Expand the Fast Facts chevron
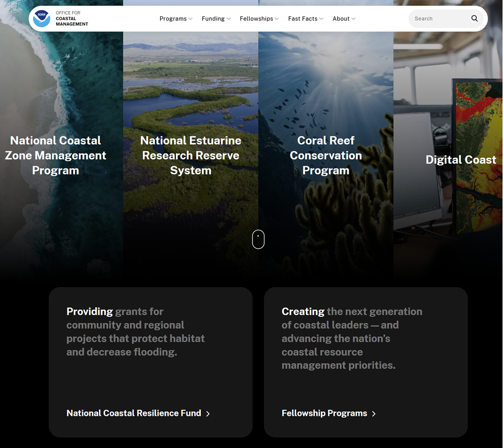503x448 pixels. [321, 19]
